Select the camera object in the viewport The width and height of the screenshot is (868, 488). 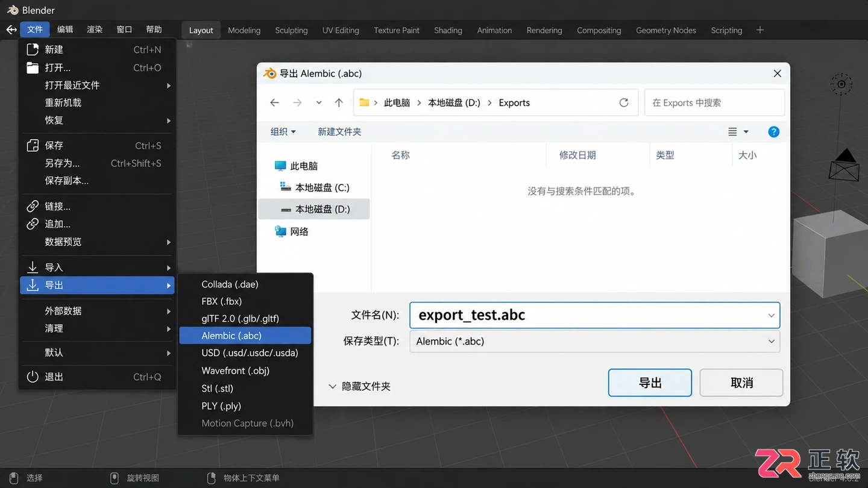(845, 164)
